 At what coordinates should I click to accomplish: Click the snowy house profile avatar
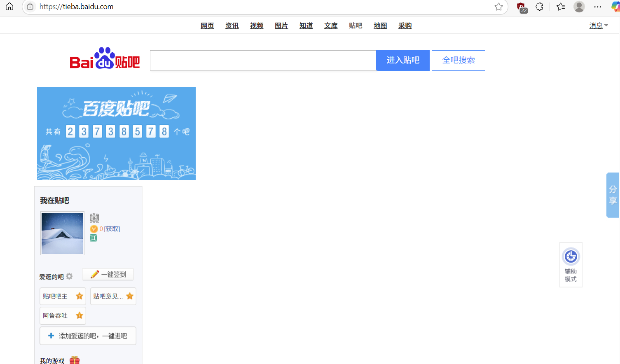[x=62, y=233]
